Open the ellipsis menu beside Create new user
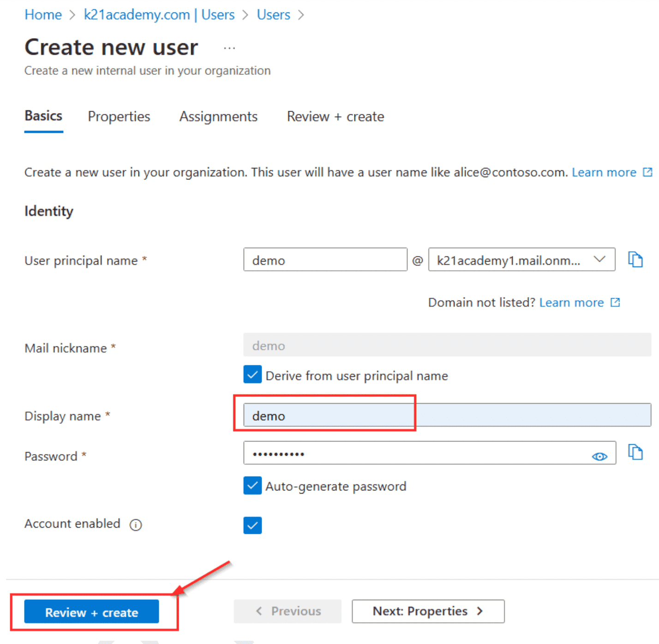Screen dimensions: 659x644 click(x=229, y=48)
